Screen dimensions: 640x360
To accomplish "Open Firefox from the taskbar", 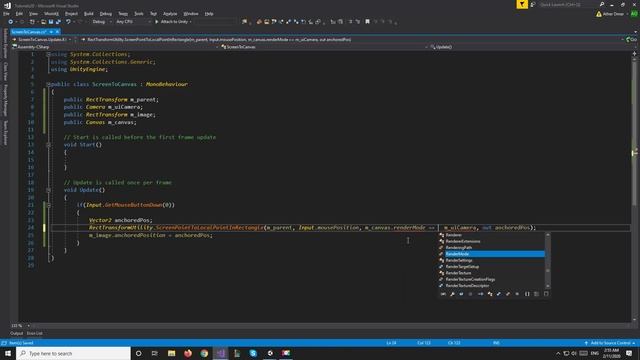I will (188, 353).
